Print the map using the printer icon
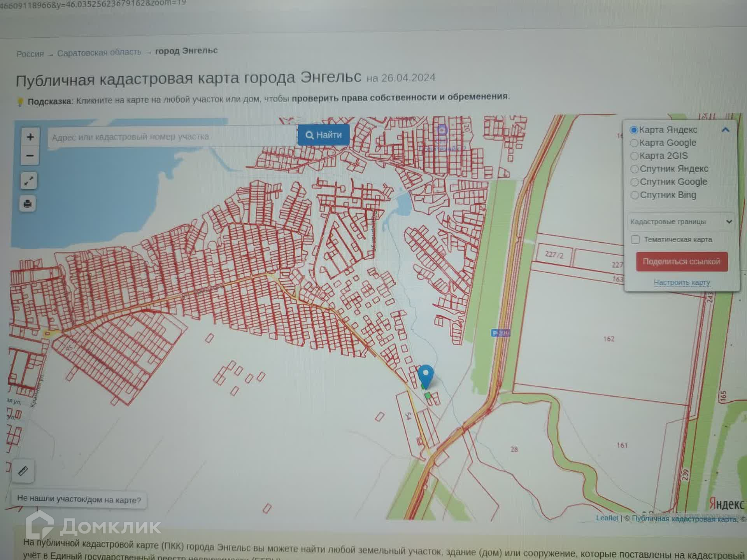 point(28,203)
